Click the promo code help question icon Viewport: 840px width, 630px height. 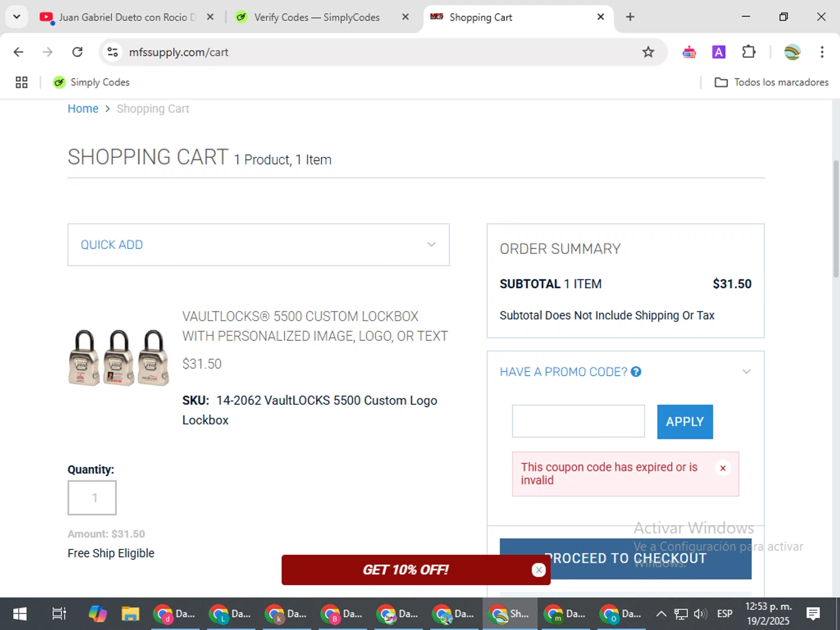point(636,372)
